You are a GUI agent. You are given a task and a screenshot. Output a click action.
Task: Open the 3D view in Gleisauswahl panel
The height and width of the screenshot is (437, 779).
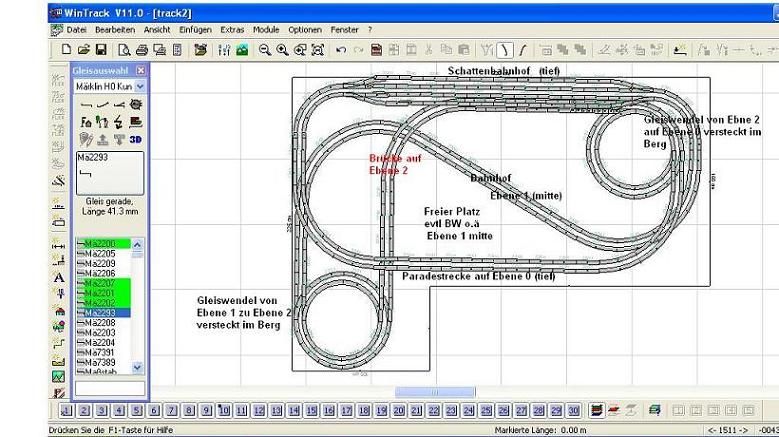[x=135, y=139]
